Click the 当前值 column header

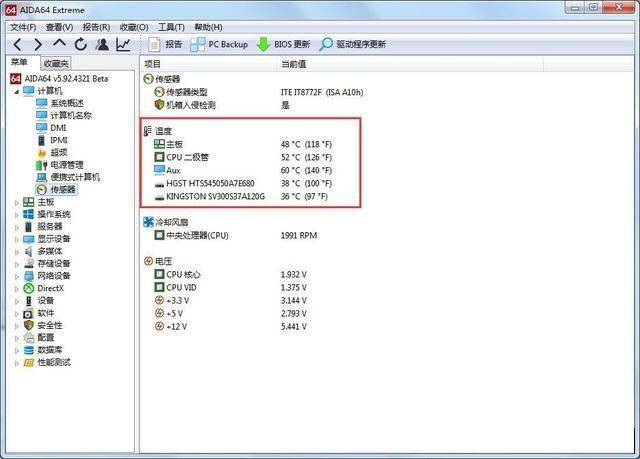tap(411, 64)
